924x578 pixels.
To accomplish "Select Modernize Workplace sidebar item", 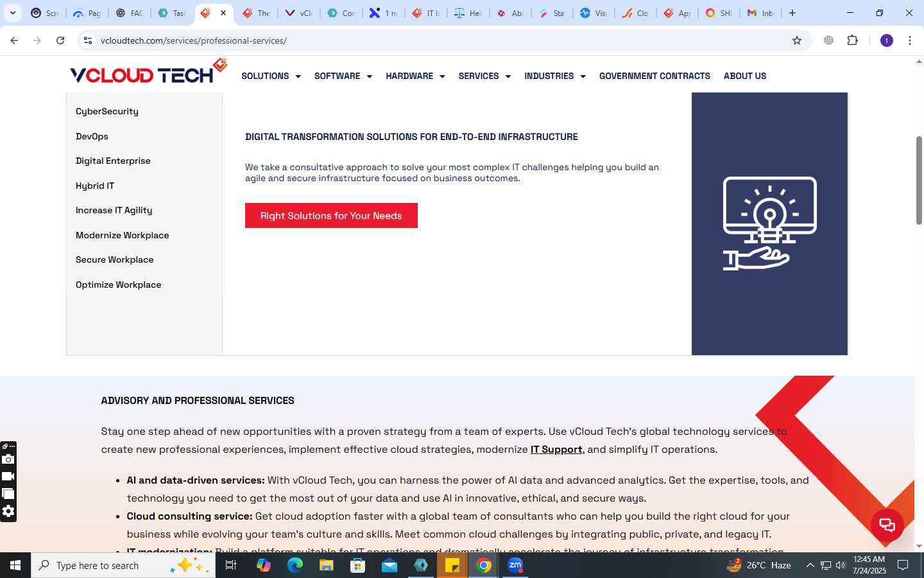I will tap(123, 235).
